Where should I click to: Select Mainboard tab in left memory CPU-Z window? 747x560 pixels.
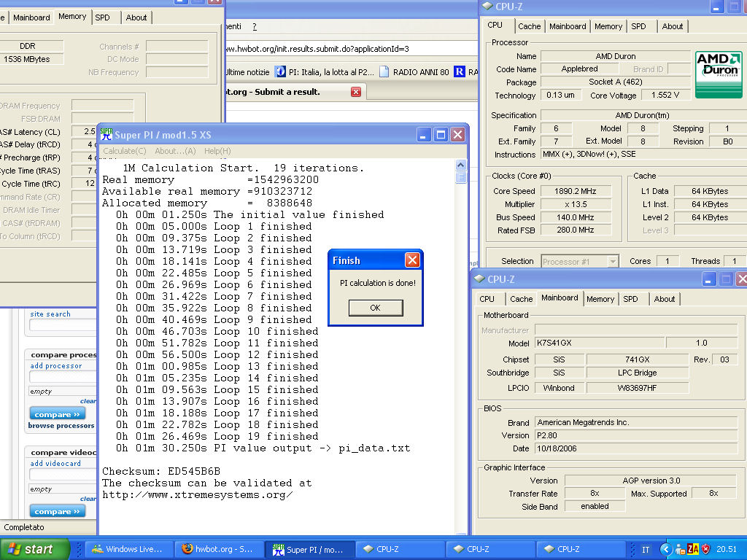click(31, 17)
